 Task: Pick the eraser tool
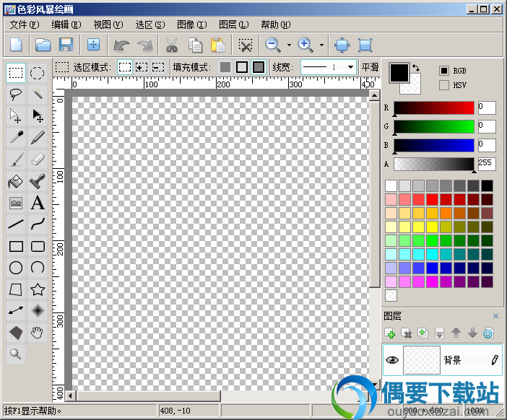[37, 159]
